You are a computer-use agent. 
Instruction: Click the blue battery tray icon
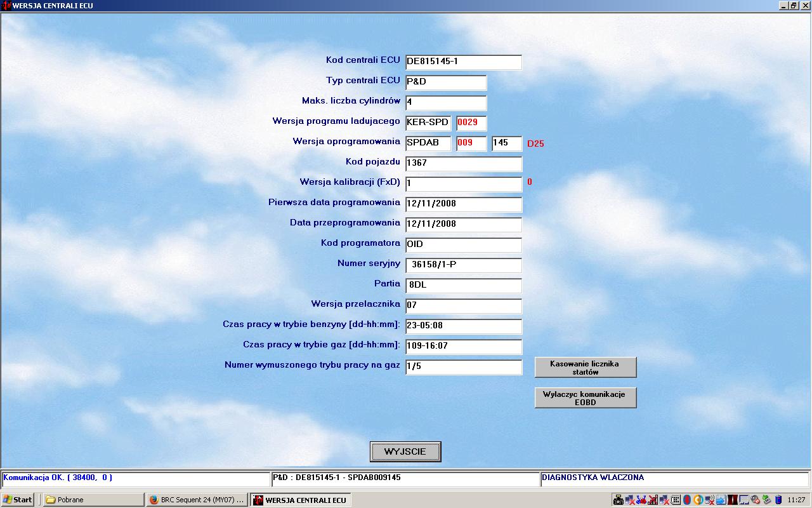coord(778,500)
